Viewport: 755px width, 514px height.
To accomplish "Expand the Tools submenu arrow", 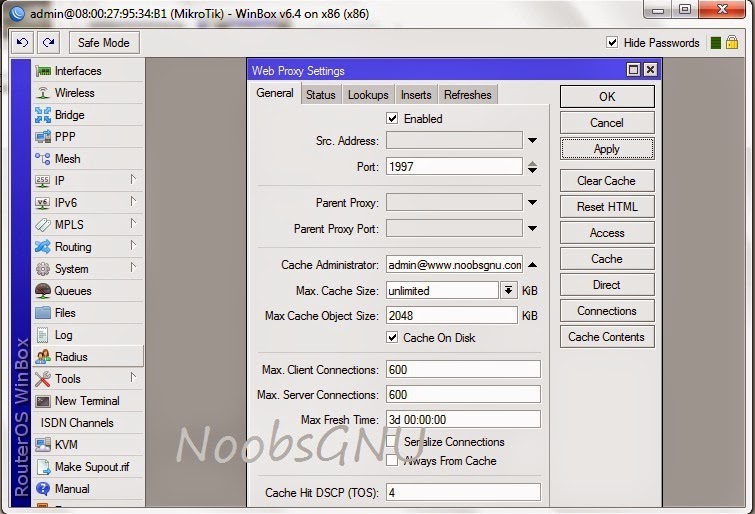I will pyautogui.click(x=133, y=378).
